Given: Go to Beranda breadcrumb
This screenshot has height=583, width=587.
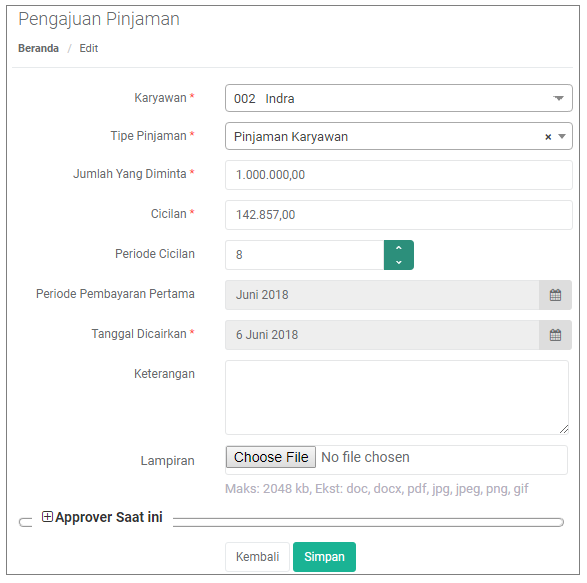Looking at the screenshot, I should 38,48.
